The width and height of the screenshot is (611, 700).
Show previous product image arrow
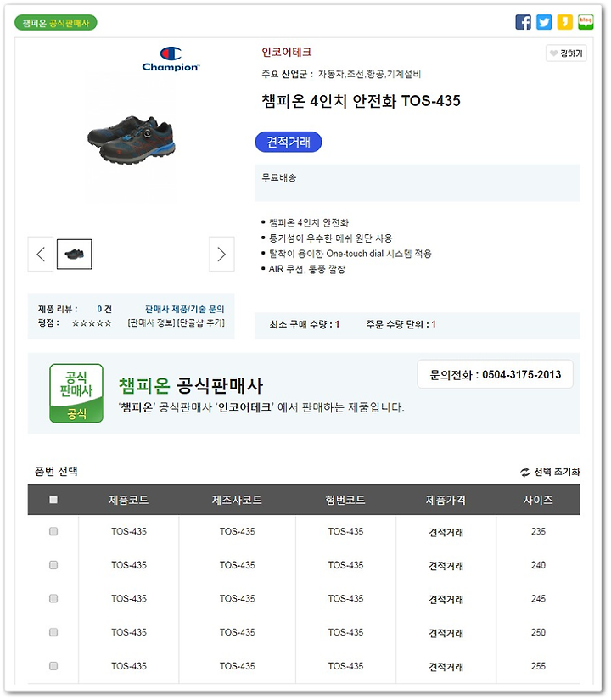tap(41, 254)
